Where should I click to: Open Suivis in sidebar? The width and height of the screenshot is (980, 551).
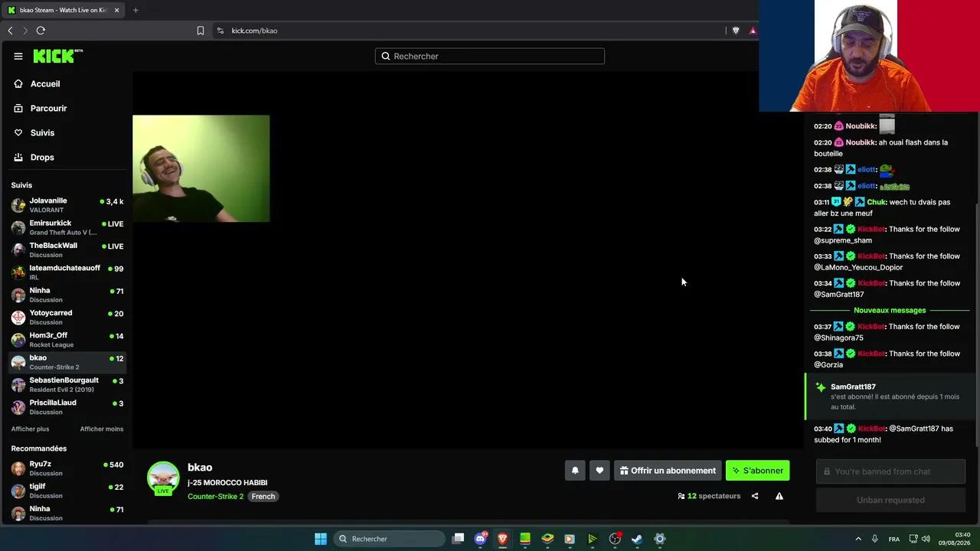[x=42, y=132]
